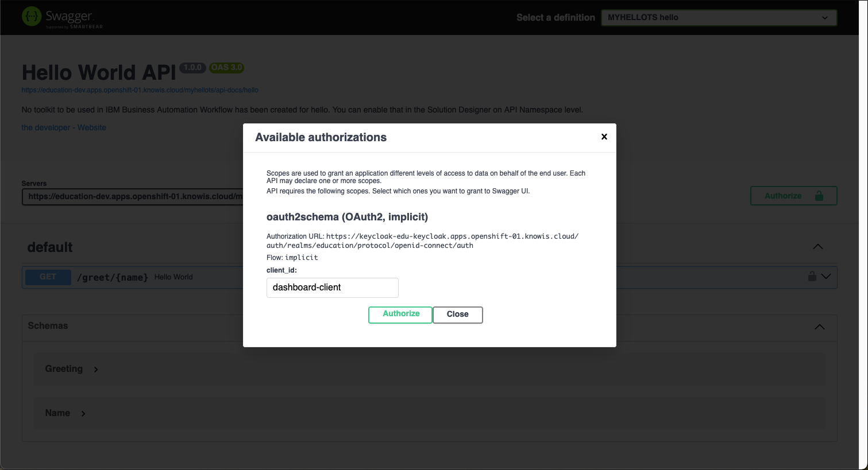This screenshot has height=470, width=868.
Task: Click the 1.0.0 version badge
Action: (192, 68)
